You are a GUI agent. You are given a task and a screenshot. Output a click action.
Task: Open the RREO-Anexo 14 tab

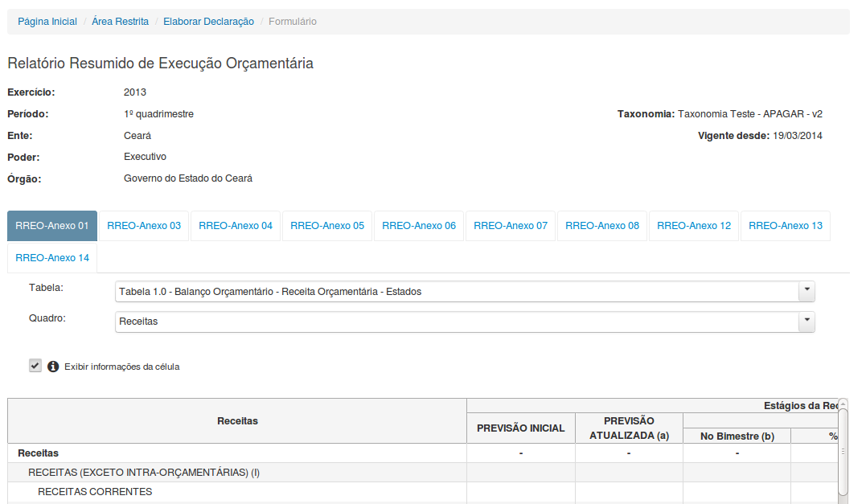[52, 258]
